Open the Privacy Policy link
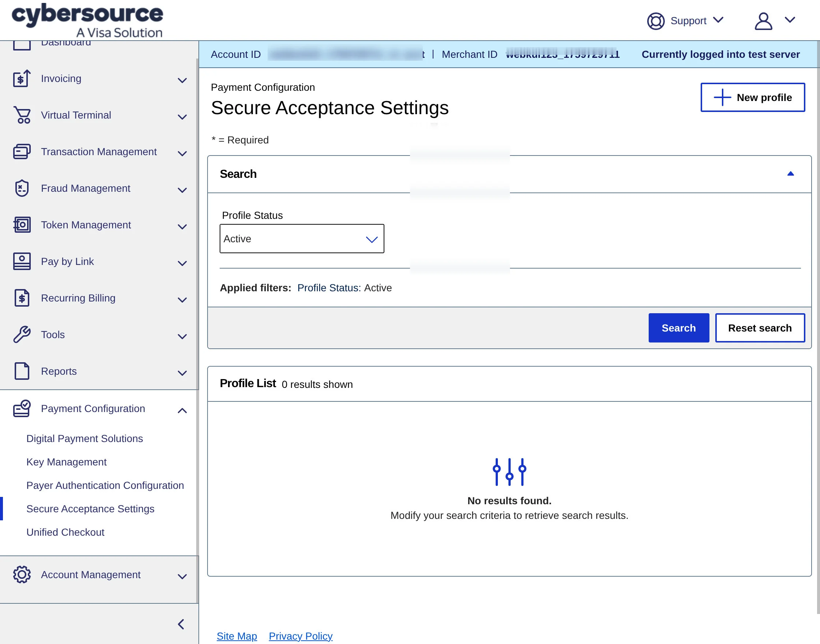820x644 pixels. (300, 636)
